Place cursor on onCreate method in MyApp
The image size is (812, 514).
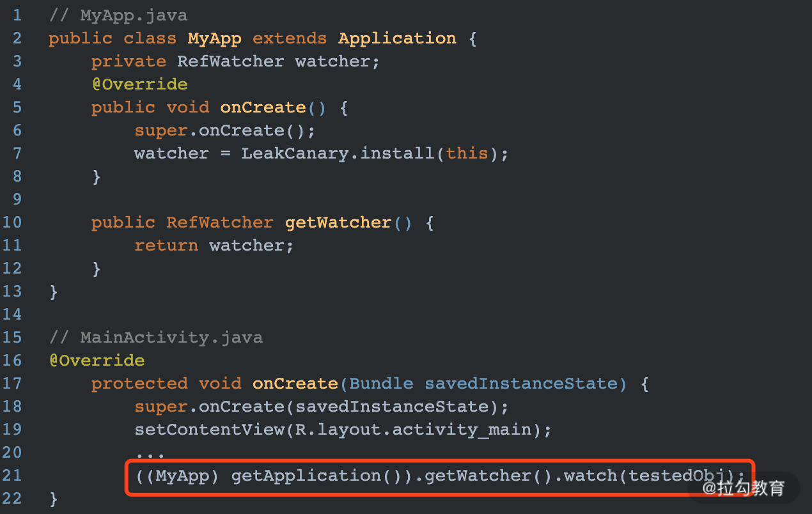point(263,107)
